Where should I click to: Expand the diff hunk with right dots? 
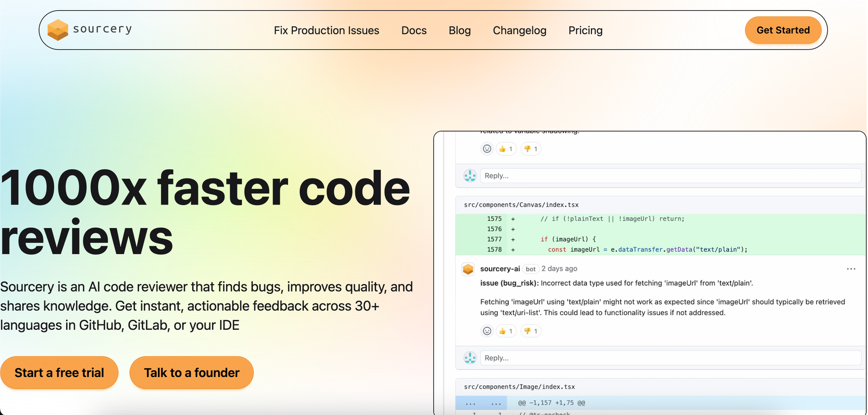(x=496, y=403)
